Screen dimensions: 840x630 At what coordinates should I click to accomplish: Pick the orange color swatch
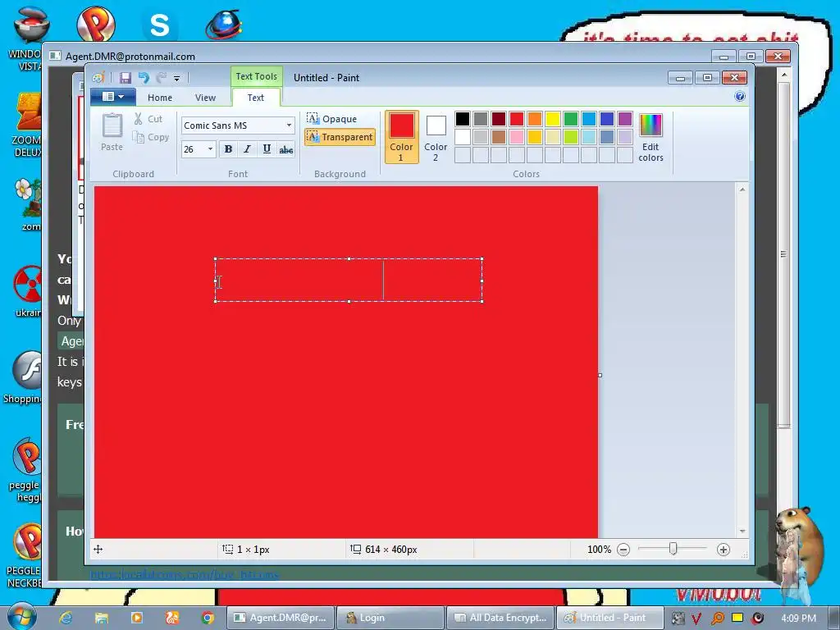tap(535, 118)
